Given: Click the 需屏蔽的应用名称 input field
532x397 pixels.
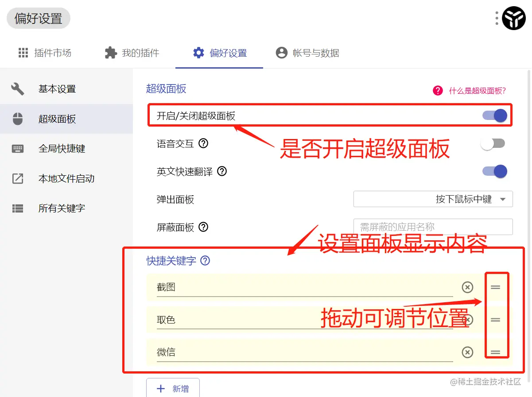Looking at the screenshot, I should 433,227.
